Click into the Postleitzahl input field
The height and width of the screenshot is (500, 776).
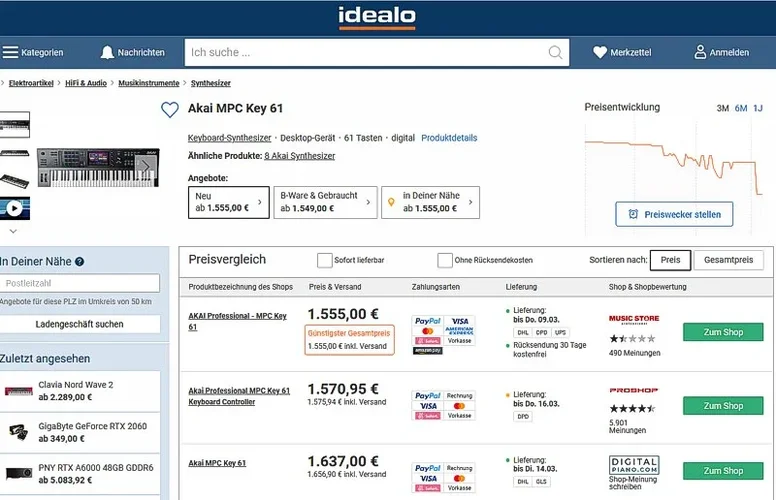click(x=80, y=284)
